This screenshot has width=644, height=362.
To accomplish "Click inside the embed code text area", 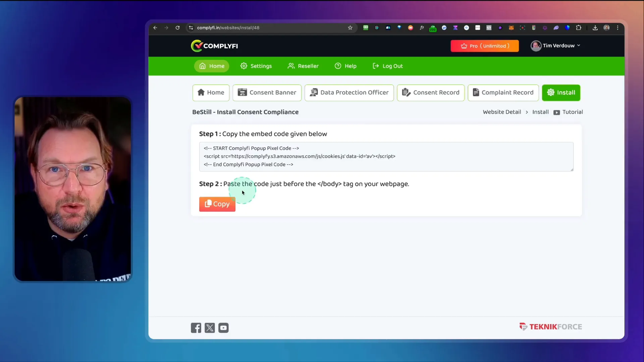I will coord(386,156).
